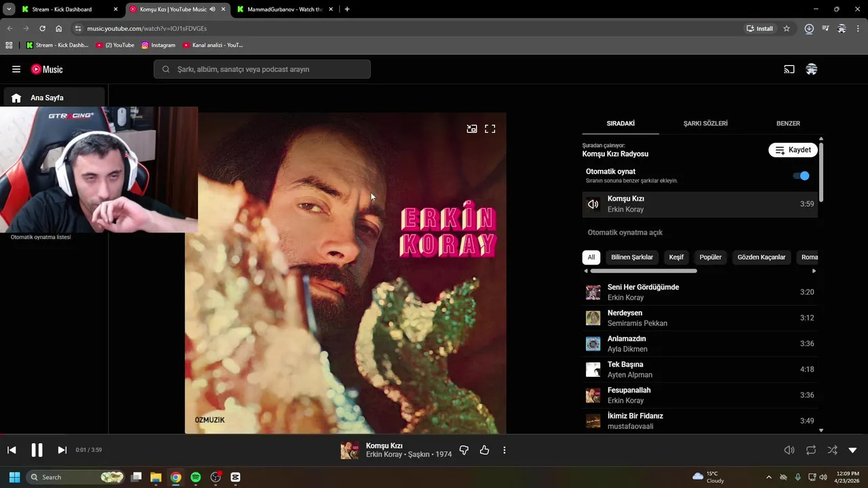
Task: Open a new browser tab
Action: 347,9
